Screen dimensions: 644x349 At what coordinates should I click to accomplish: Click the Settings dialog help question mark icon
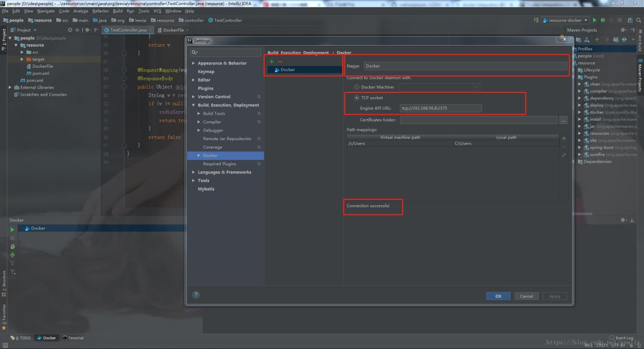coord(196,295)
